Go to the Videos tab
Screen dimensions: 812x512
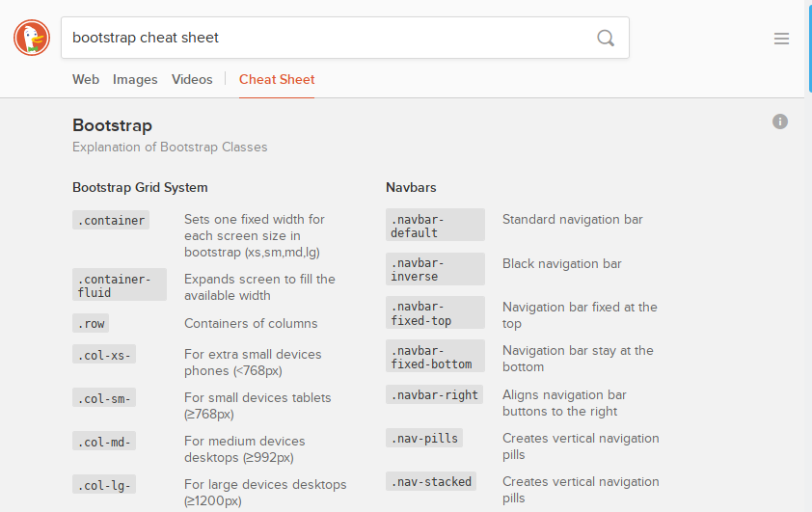point(192,80)
